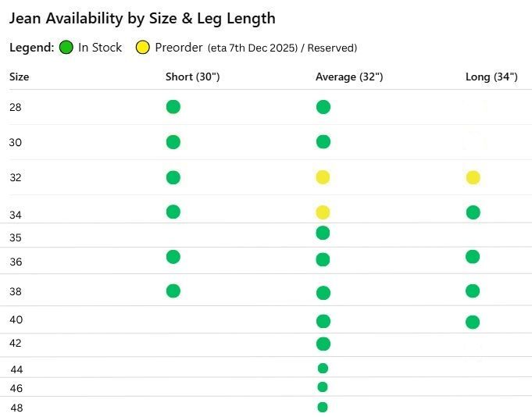Viewport: 532px width, 417px height.
Task: Select size 48 Average small dot
Action: tap(323, 407)
